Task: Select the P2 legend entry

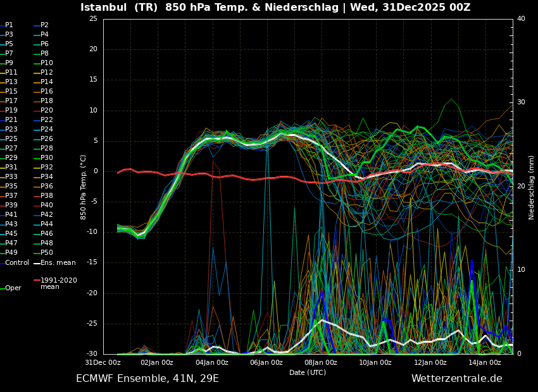Action: [x=41, y=25]
